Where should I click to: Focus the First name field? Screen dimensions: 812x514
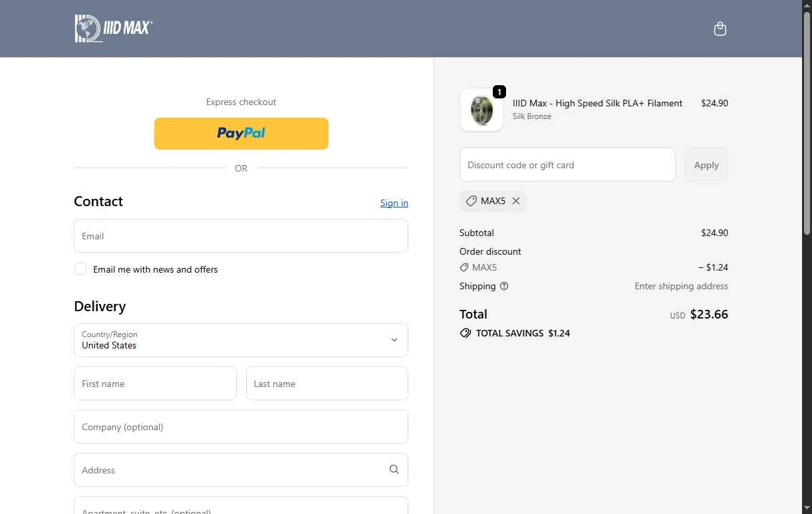coord(155,384)
